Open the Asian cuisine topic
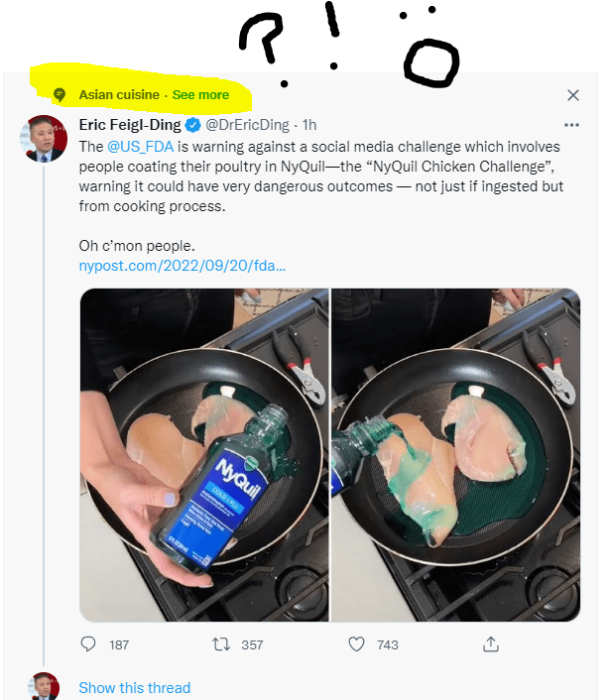610x700 pixels. (119, 95)
